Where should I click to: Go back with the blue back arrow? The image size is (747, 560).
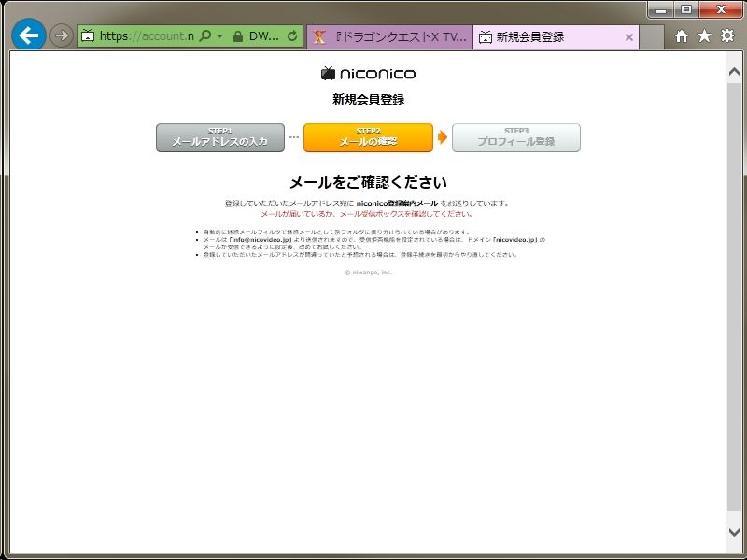coord(29,35)
